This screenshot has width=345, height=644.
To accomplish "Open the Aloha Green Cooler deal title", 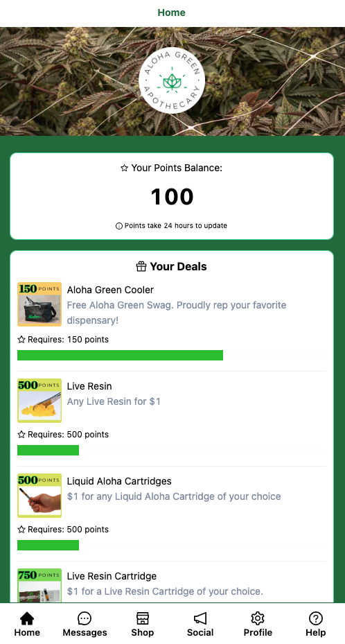I will 110,290.
